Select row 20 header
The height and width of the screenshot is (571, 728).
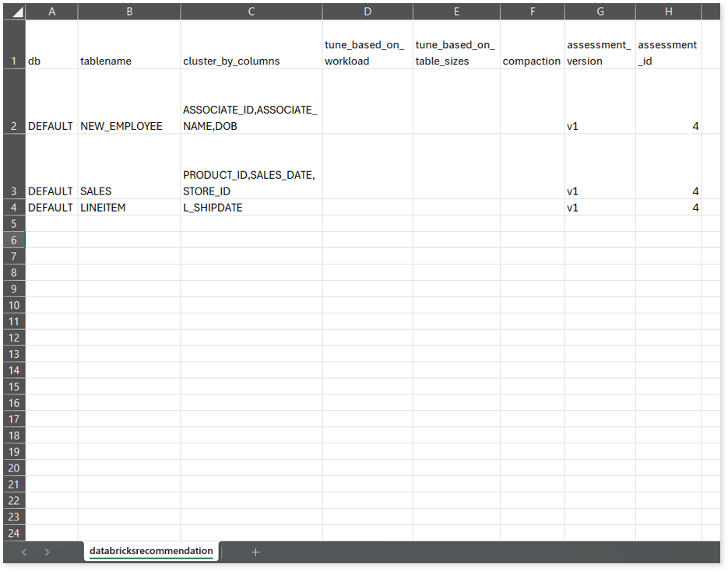[14, 468]
